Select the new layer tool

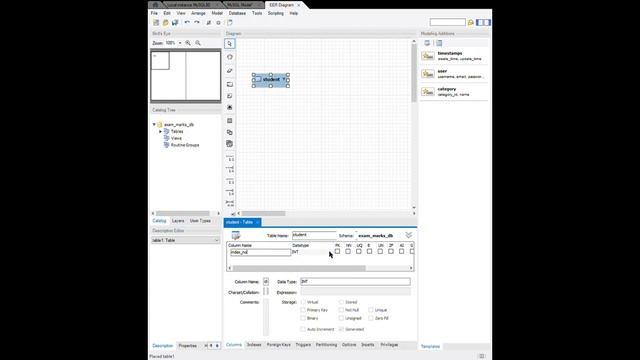[230, 84]
